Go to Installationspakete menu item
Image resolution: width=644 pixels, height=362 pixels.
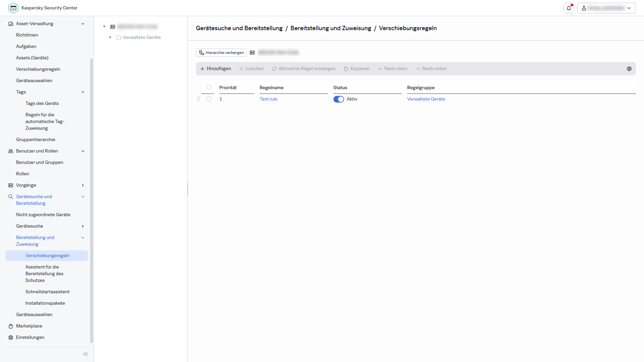pyautogui.click(x=45, y=303)
